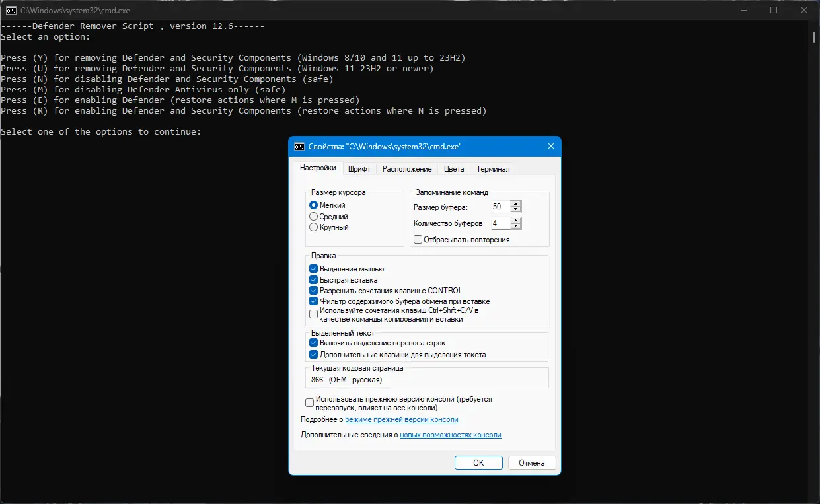820x504 pixels.
Task: Close the Свойства dialog with the X
Action: pos(550,147)
